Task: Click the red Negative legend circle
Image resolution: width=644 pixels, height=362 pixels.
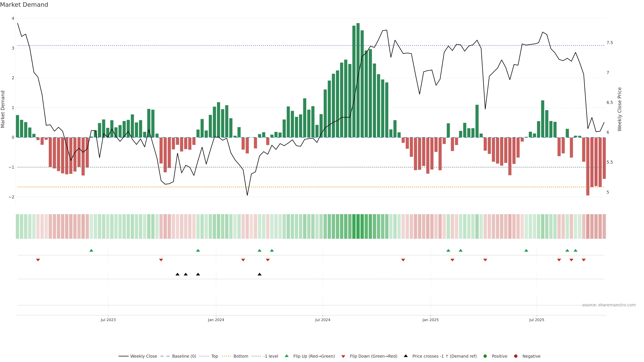Action: pyautogui.click(x=516, y=356)
